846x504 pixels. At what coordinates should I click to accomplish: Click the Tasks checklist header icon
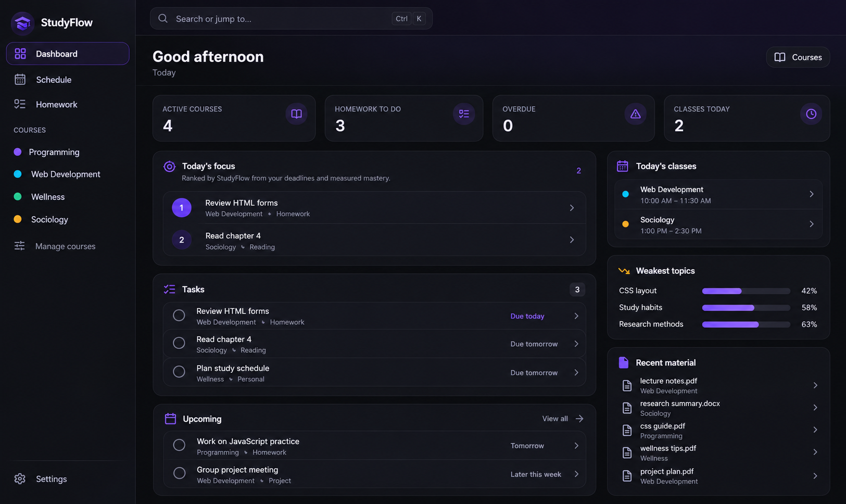(x=170, y=289)
